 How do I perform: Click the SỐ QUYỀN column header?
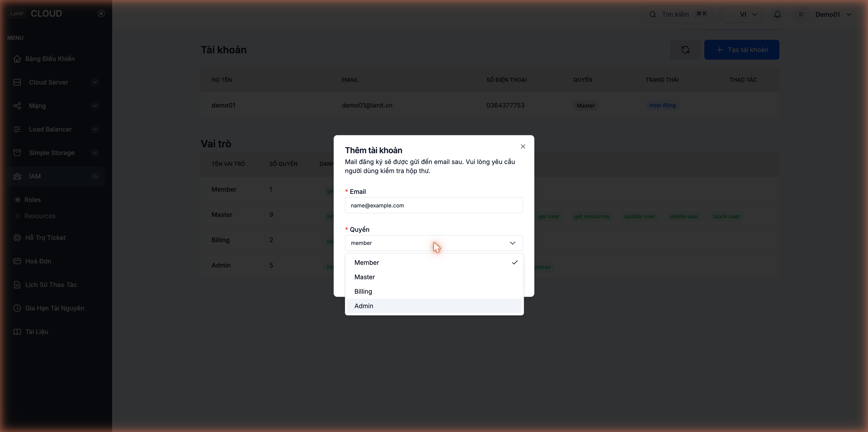click(283, 164)
